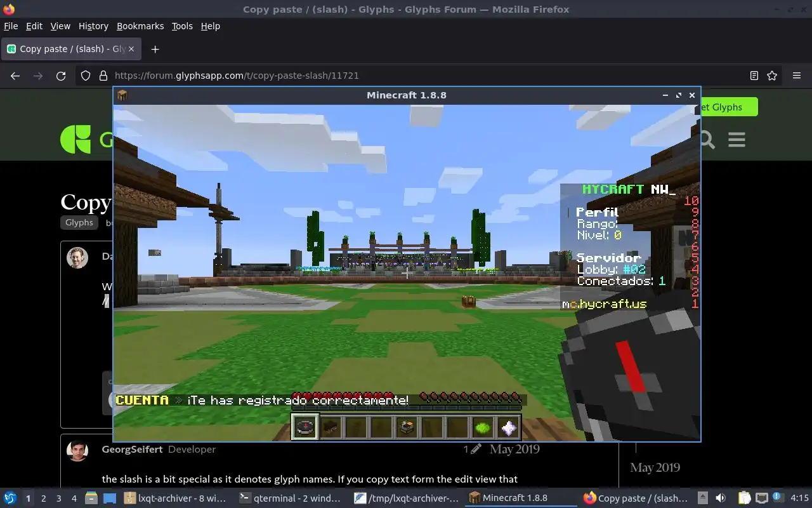Select the player head hotbar item
The height and width of the screenshot is (508, 812).
click(331, 427)
